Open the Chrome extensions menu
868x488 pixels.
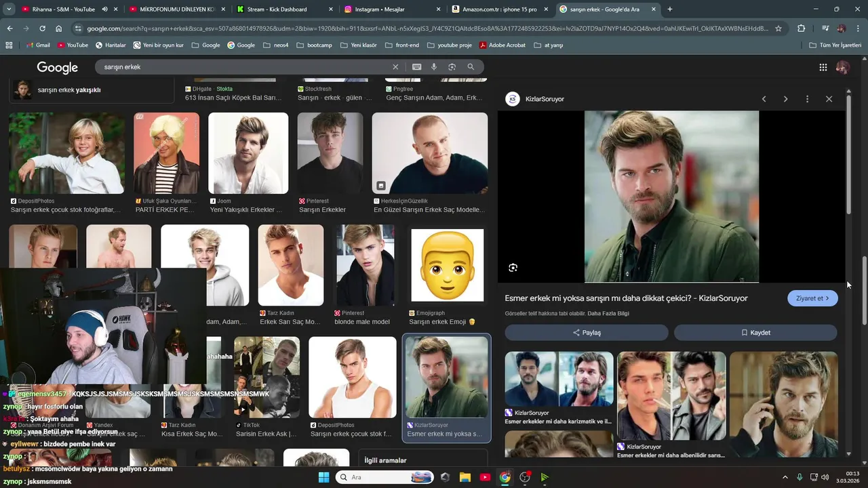click(801, 28)
